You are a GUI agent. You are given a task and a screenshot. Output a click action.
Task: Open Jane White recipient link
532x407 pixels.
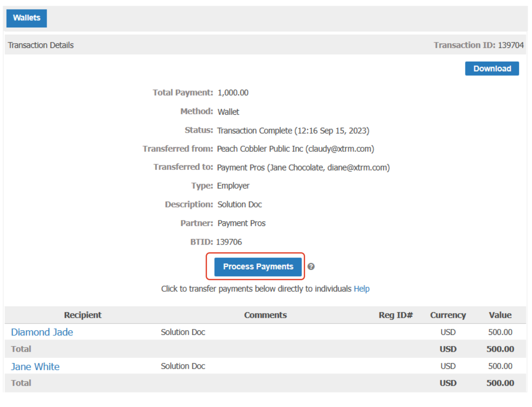pos(35,367)
